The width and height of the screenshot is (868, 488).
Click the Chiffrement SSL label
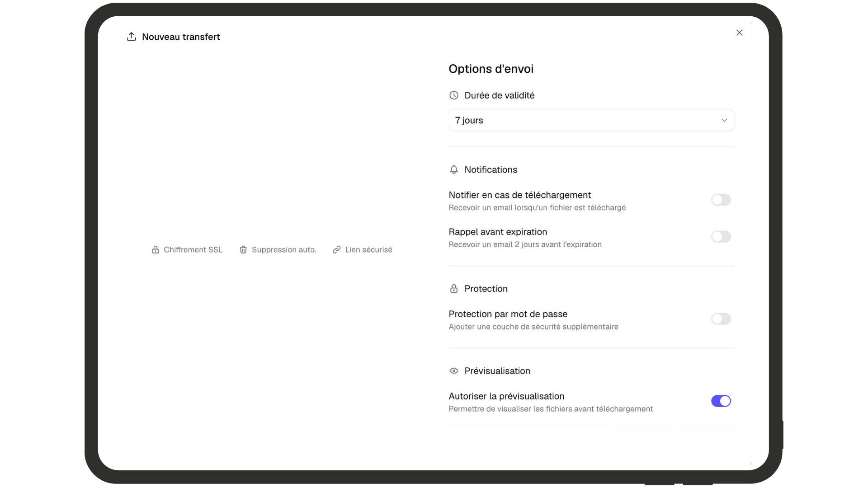pos(193,250)
